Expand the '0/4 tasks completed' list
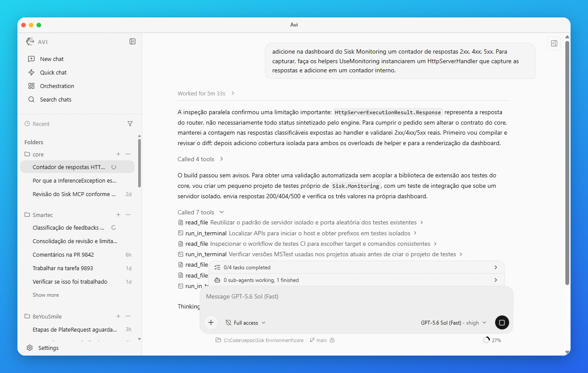588x373 pixels. click(x=356, y=267)
